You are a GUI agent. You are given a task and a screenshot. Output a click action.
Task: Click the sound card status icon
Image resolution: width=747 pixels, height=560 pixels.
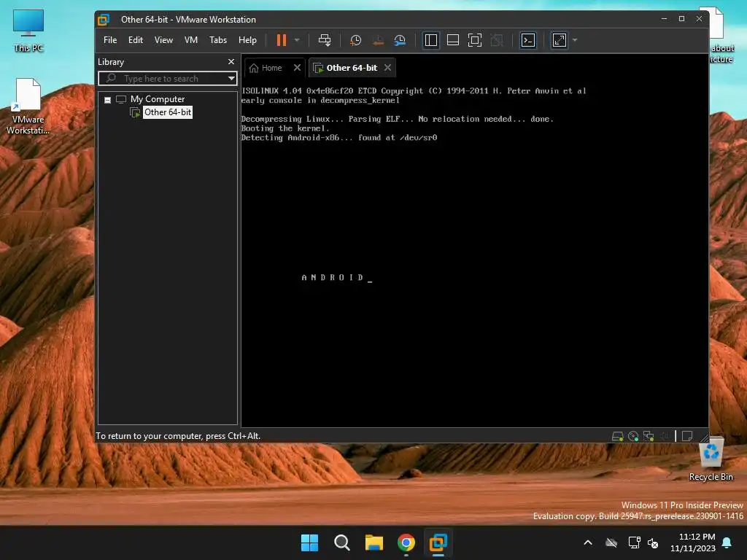tap(664, 436)
